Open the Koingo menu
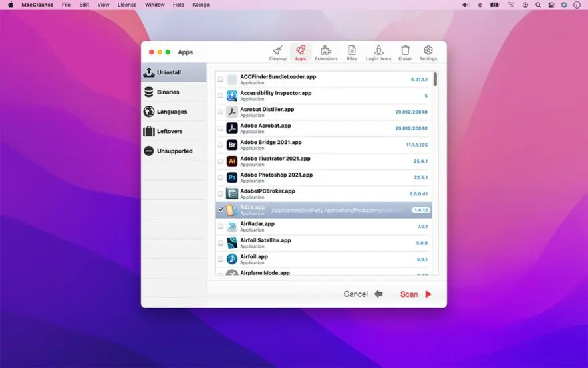This screenshot has height=368, width=588. [x=201, y=5]
